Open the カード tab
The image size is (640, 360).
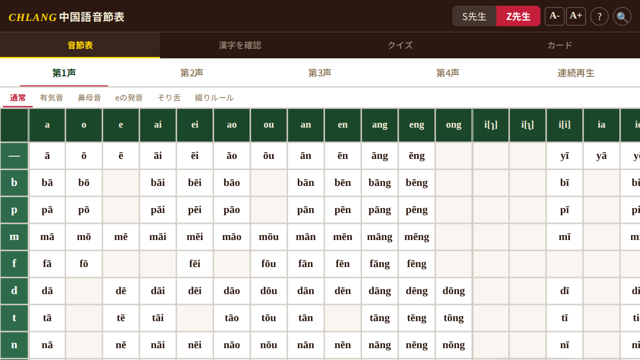click(560, 45)
